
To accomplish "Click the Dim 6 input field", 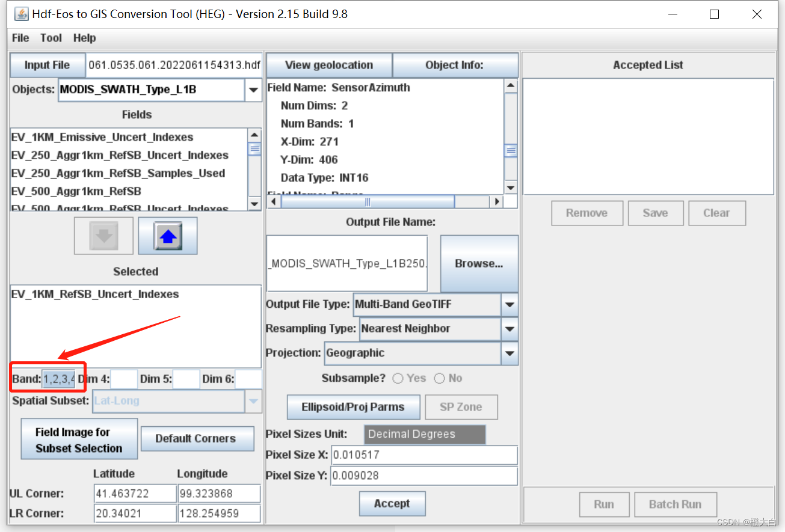I will pos(248,379).
